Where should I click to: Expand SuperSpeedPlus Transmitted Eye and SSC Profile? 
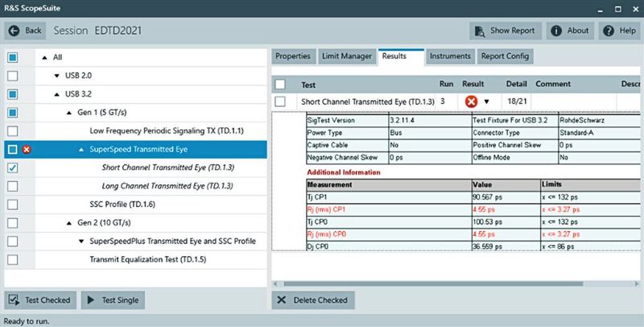point(81,241)
